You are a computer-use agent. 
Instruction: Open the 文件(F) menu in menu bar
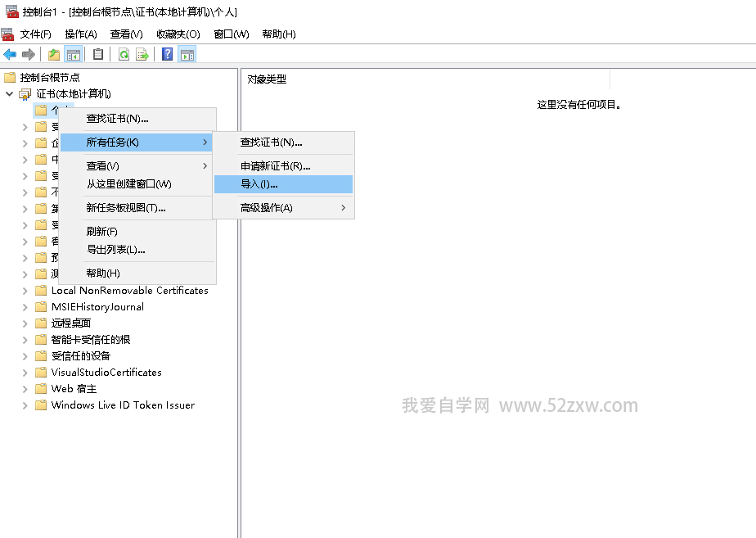[x=35, y=34]
